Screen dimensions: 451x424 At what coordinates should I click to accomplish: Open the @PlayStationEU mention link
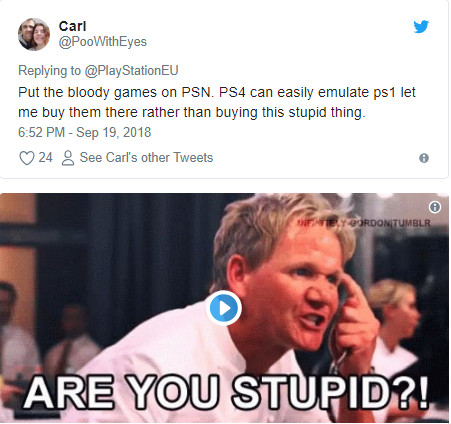(131, 71)
